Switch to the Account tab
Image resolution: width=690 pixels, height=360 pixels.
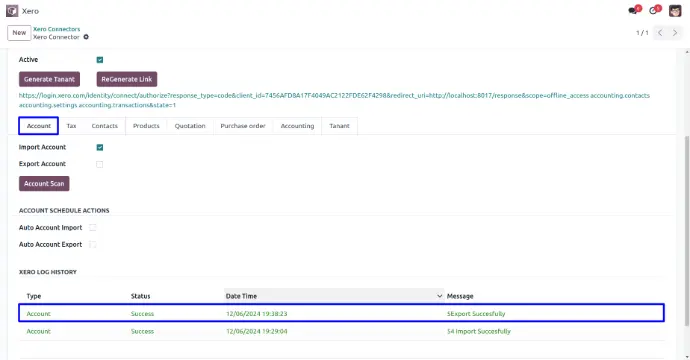tap(39, 126)
